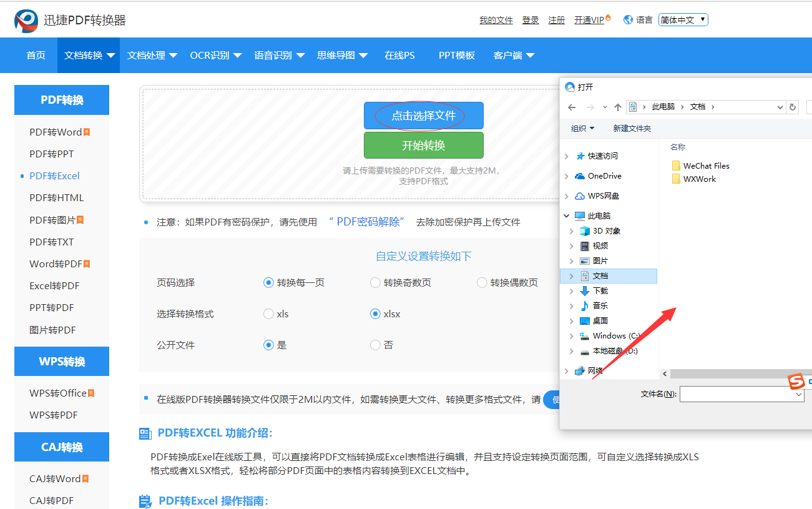This screenshot has width=812, height=509.
Task: Set 公开文件 to 是
Action: point(269,345)
